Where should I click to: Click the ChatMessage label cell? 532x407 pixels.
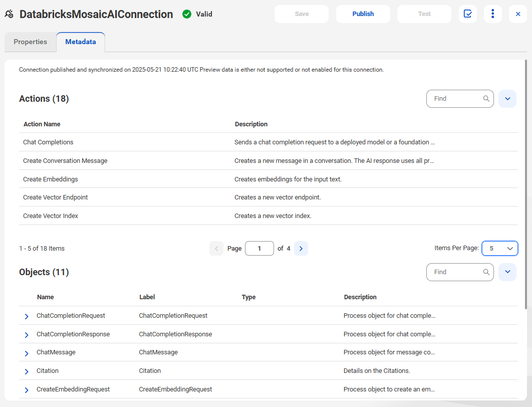158,352
